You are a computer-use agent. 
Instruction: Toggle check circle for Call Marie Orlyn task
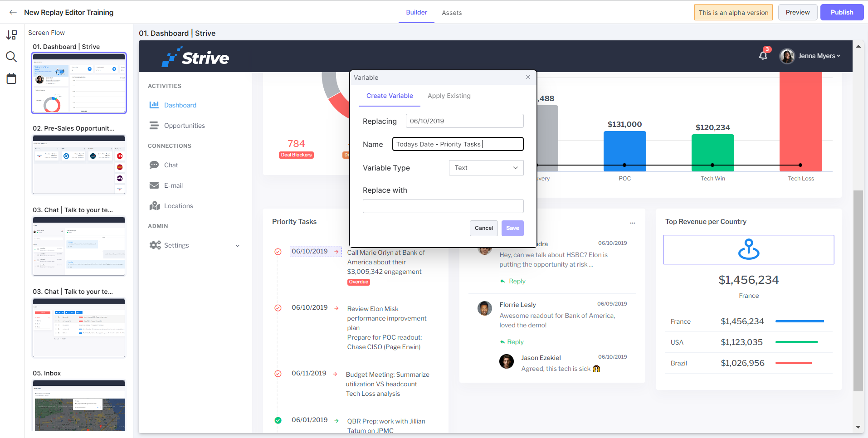pos(278,252)
